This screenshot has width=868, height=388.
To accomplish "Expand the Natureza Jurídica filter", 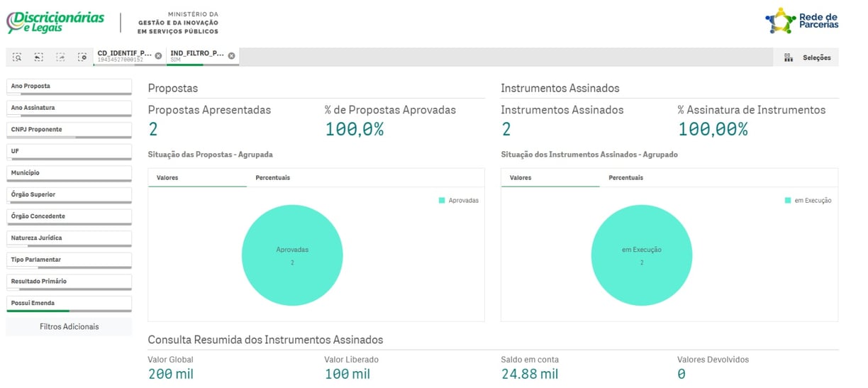I will [x=69, y=238].
